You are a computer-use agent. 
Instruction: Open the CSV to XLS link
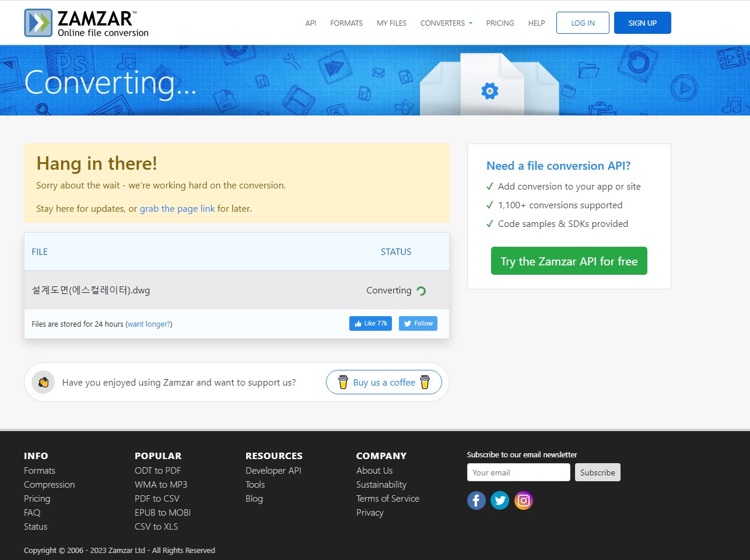(156, 527)
